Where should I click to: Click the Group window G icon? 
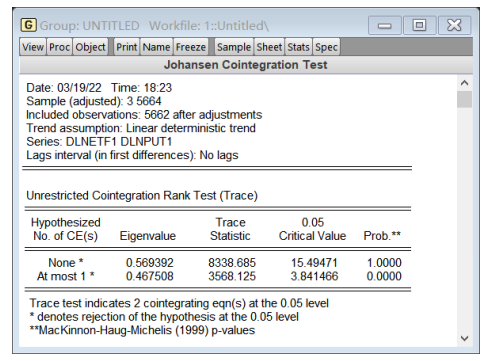point(29,25)
